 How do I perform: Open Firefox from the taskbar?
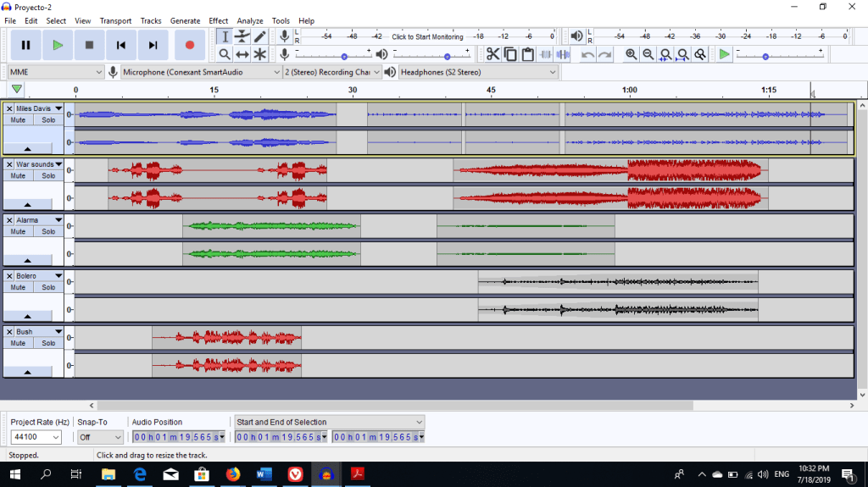pyautogui.click(x=233, y=474)
